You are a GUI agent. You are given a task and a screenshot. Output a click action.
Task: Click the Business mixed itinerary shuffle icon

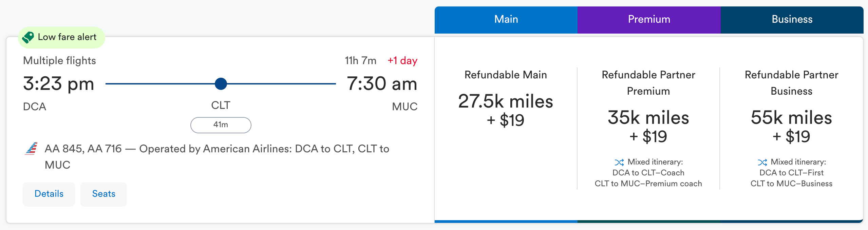tap(762, 162)
